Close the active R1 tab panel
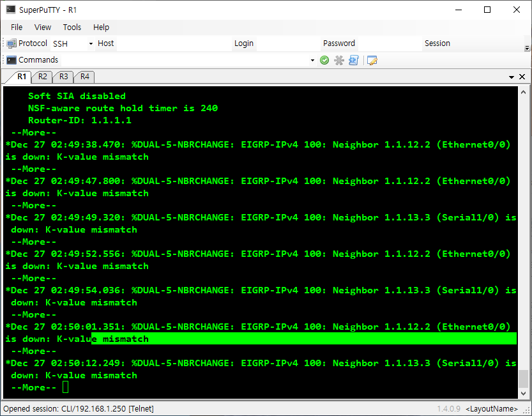 (x=522, y=77)
